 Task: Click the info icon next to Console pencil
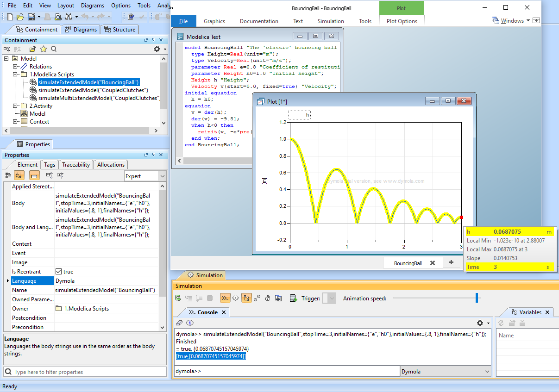click(x=190, y=323)
